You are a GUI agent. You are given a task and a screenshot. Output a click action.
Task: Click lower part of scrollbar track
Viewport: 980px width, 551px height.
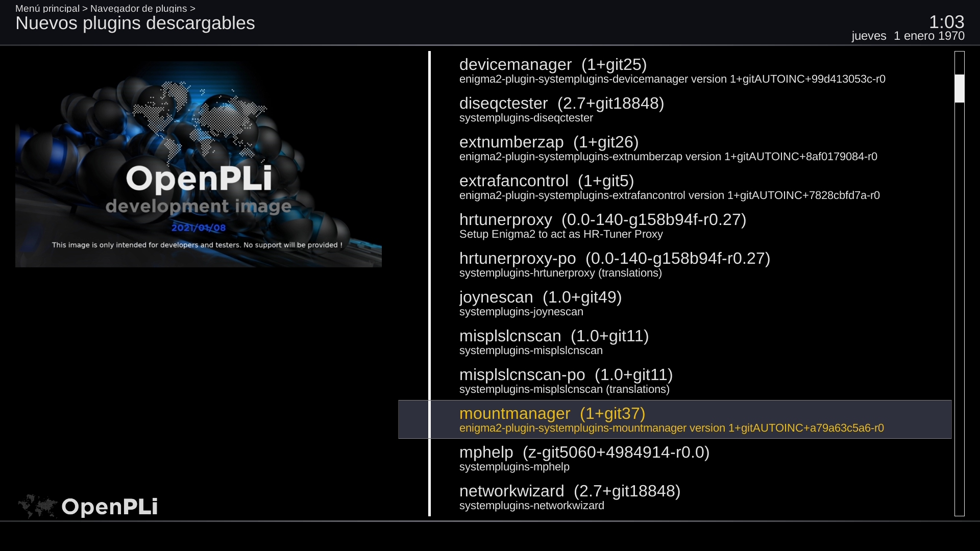click(960, 408)
